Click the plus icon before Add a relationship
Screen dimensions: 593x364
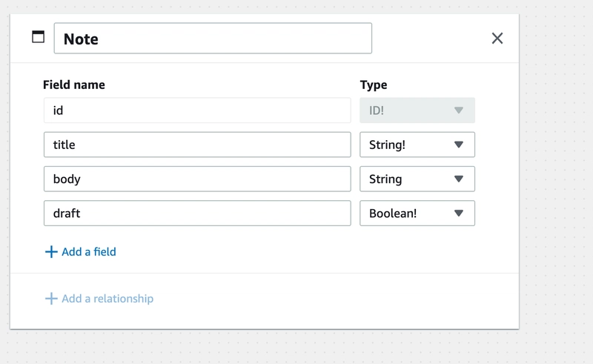pos(51,299)
